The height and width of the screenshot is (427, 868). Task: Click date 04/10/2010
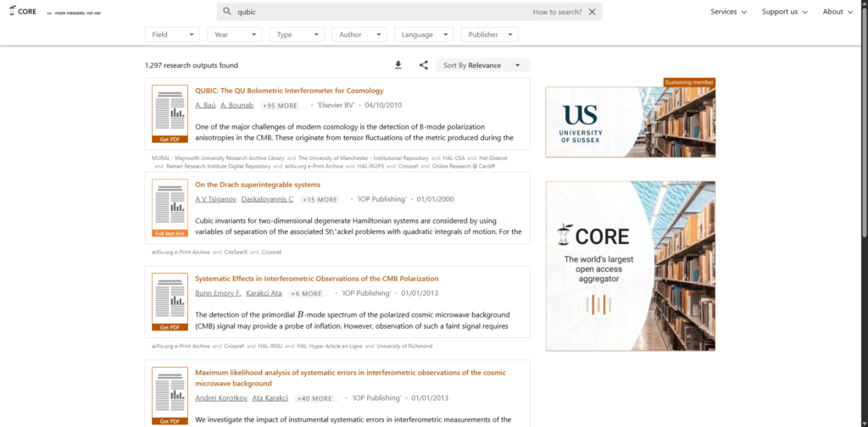383,105
